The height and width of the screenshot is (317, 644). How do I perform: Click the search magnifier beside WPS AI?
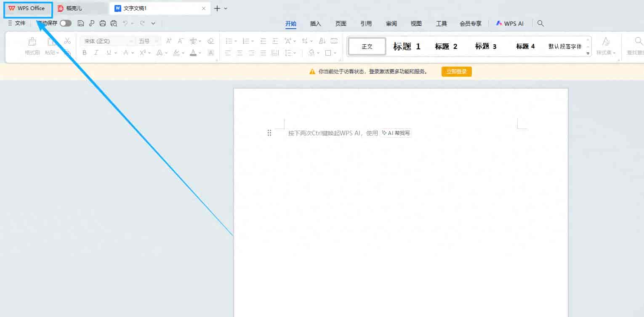tap(541, 24)
